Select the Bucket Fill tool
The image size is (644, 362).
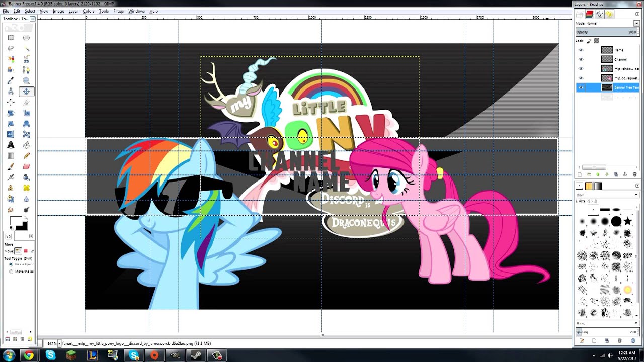coord(26,145)
